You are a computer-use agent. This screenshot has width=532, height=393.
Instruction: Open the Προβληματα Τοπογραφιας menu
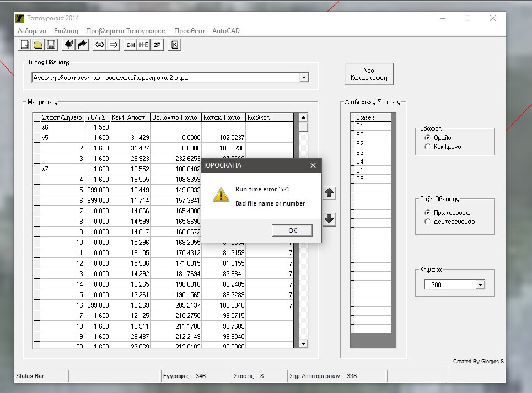(126, 30)
